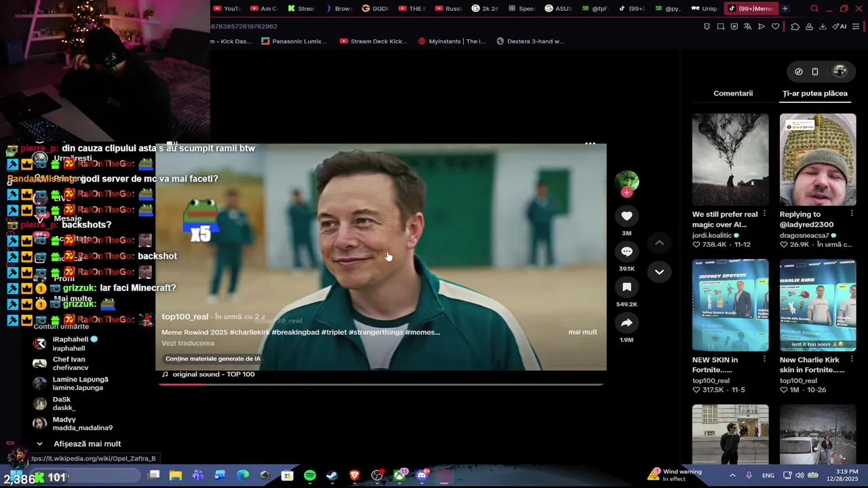Switch to the YouTube browser tab
868x488 pixels.
226,9
